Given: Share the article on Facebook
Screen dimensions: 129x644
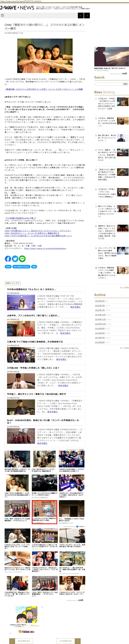Looking at the screenshot, I should point(8,259).
